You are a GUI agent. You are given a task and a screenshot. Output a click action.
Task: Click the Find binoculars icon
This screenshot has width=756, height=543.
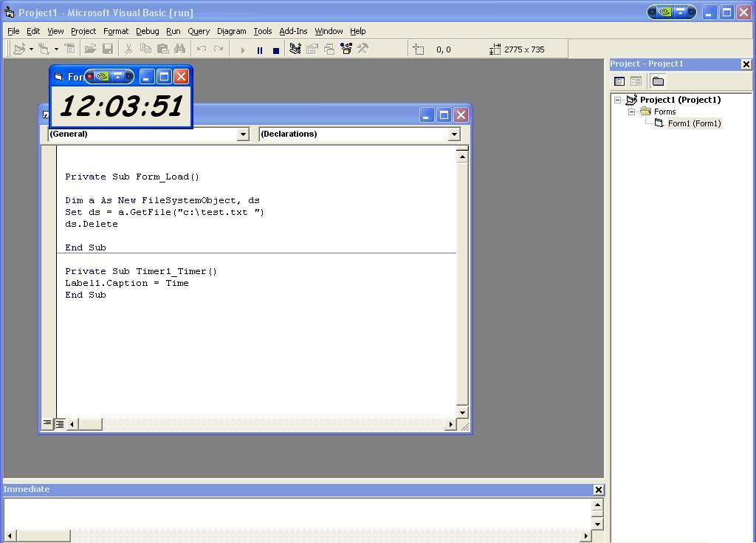[180, 49]
